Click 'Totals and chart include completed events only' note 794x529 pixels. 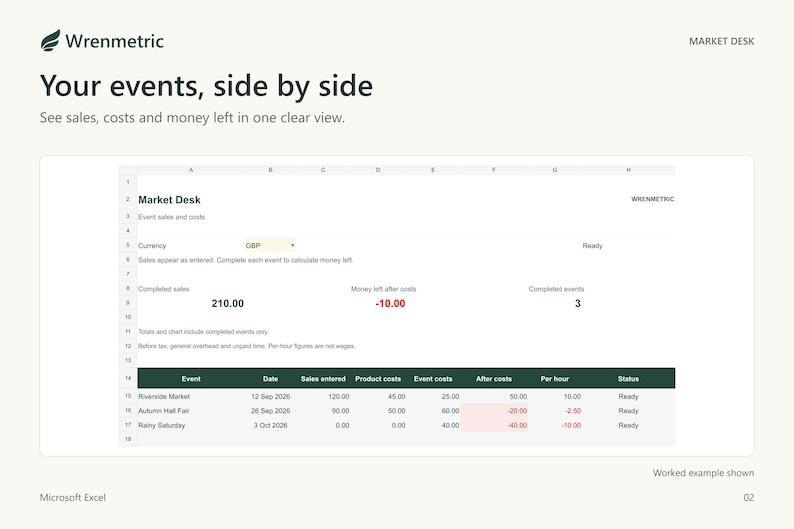coord(203,332)
